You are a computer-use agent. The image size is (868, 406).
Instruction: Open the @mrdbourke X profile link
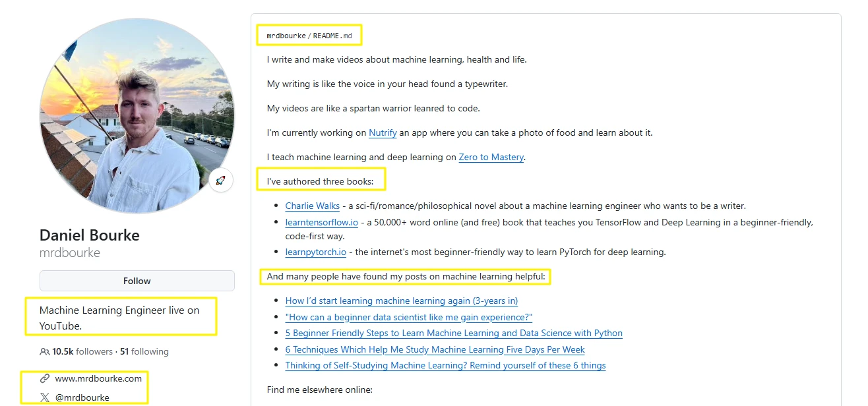coord(82,397)
